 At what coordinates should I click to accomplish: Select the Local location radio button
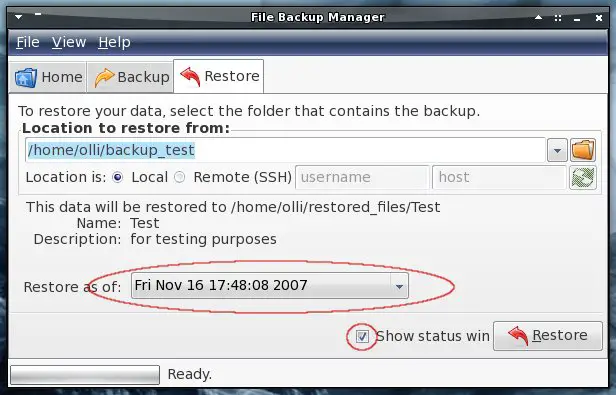click(x=117, y=177)
